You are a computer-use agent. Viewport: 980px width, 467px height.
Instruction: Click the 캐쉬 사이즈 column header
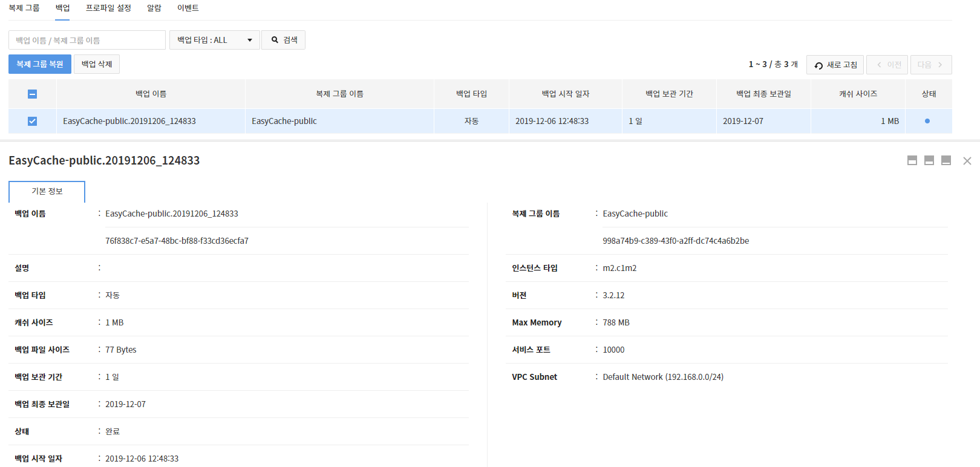[x=858, y=94]
